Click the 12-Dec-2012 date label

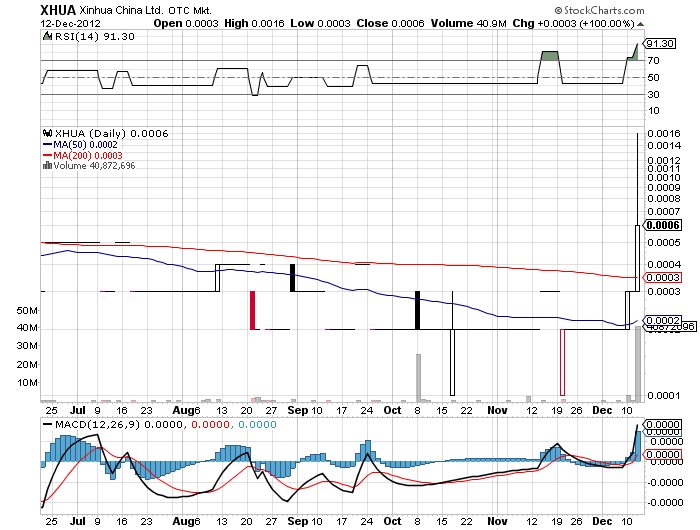[71, 24]
